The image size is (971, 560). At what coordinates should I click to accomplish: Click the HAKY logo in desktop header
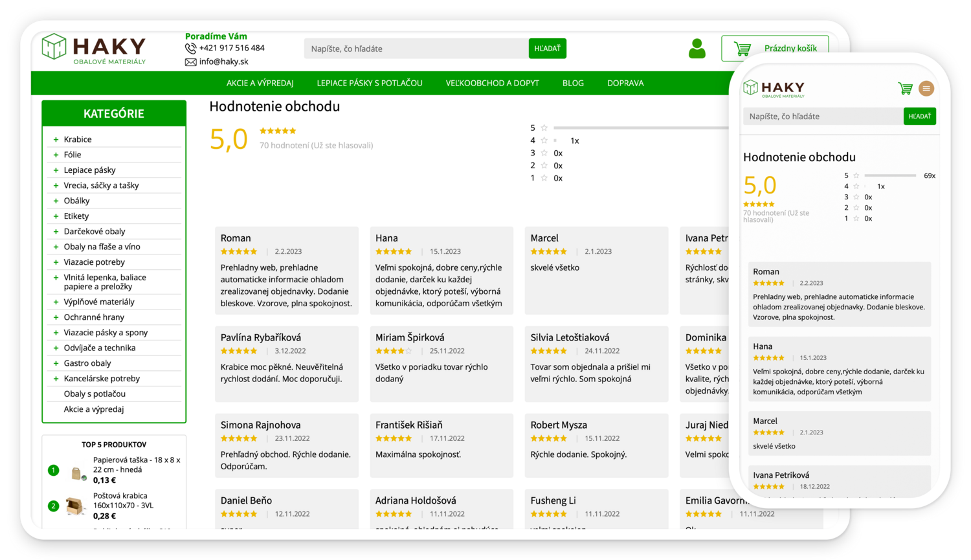tap(94, 49)
